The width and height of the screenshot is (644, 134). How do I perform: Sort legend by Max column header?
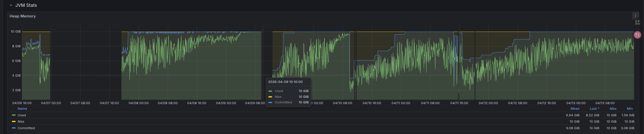(613, 109)
